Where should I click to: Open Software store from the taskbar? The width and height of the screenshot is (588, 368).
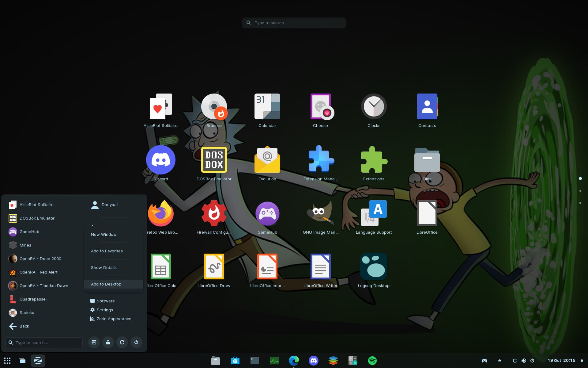point(235,361)
